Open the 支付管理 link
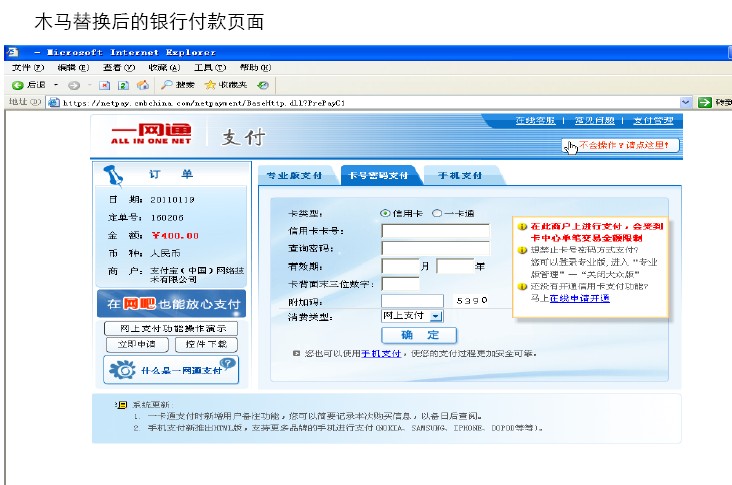 653,120
